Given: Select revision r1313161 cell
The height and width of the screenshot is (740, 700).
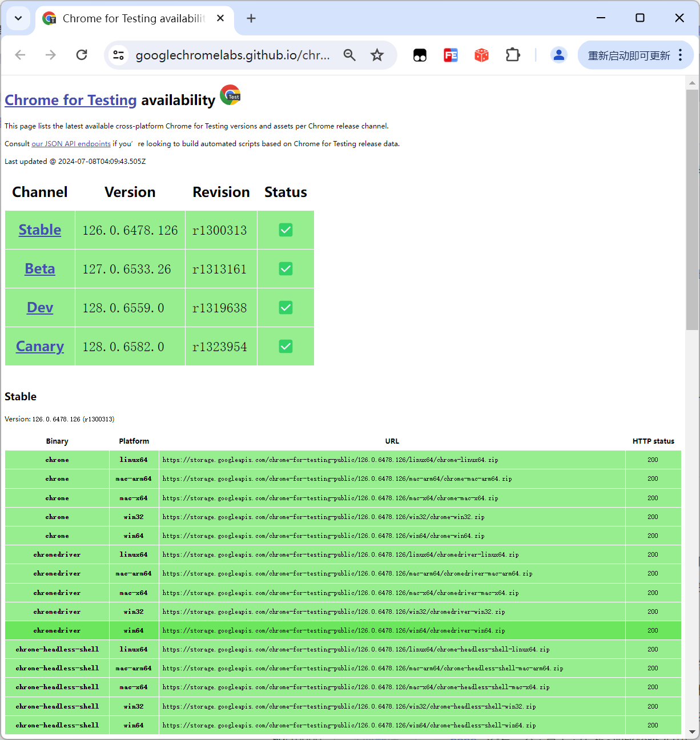Looking at the screenshot, I should pyautogui.click(x=221, y=269).
